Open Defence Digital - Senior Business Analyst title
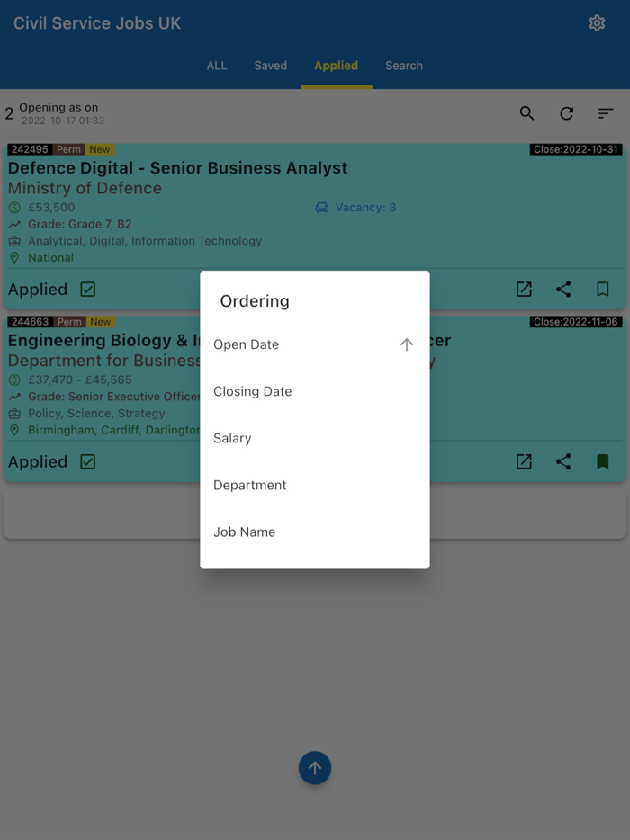 (x=177, y=168)
